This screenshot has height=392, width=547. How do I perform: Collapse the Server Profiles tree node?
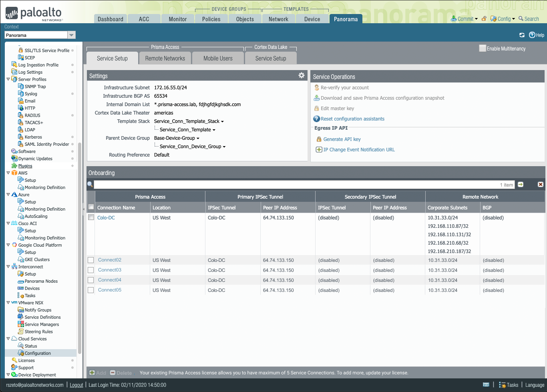pos(8,79)
